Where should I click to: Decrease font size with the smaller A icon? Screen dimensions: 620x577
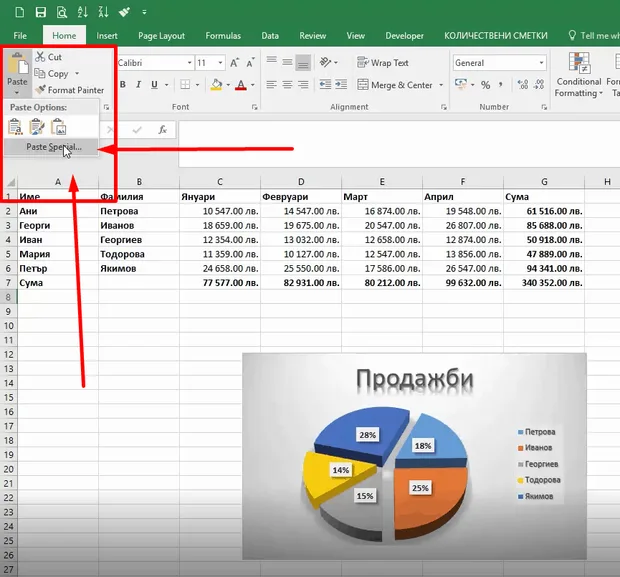[251, 63]
